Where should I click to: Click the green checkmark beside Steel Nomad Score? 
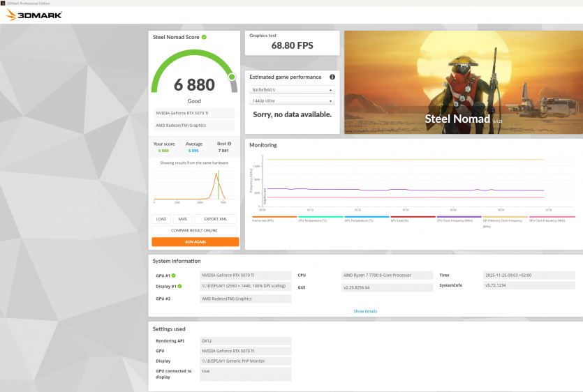[x=205, y=37]
